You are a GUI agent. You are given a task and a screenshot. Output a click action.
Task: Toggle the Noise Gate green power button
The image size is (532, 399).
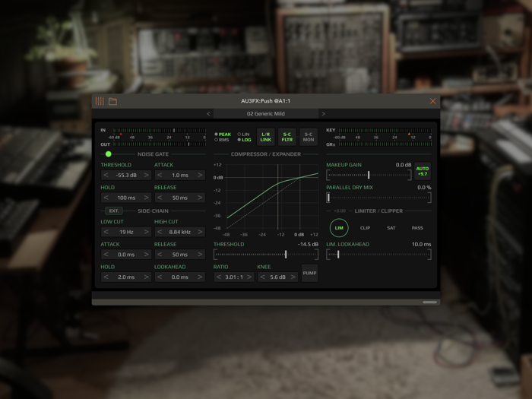coord(108,154)
